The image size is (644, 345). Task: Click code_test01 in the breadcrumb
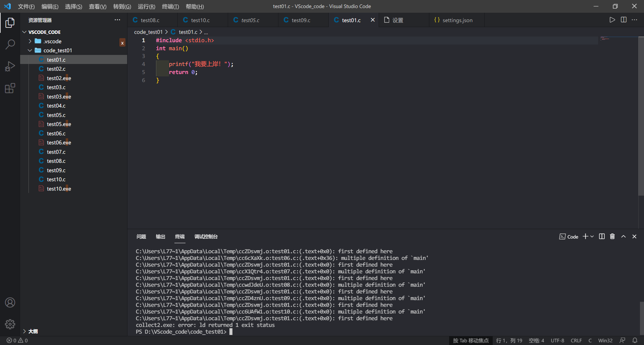pos(148,32)
